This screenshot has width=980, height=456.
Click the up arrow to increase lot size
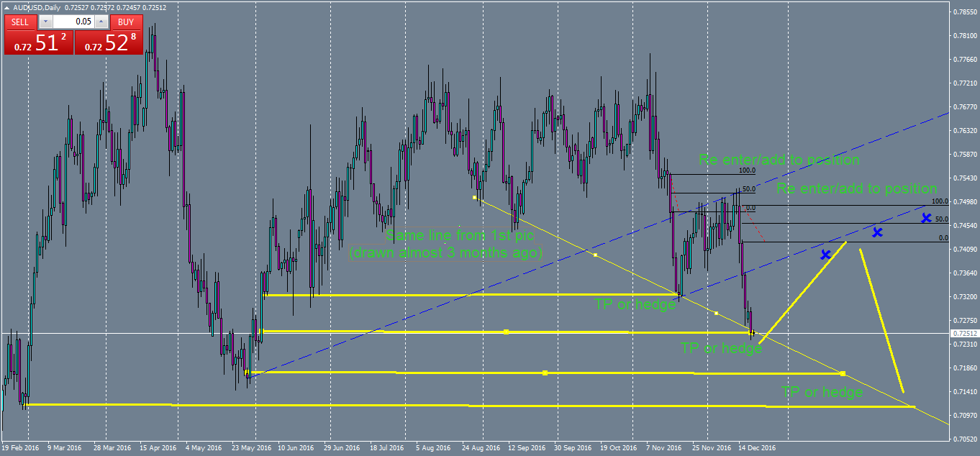101,22
